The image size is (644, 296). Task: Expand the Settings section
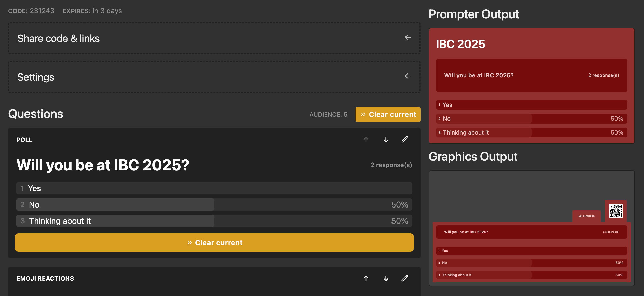point(214,77)
